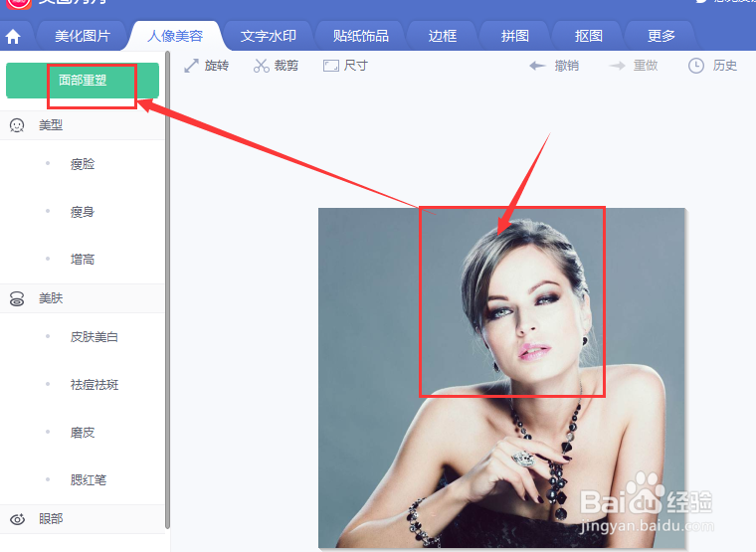Click the rotate arrow icon

point(191,66)
